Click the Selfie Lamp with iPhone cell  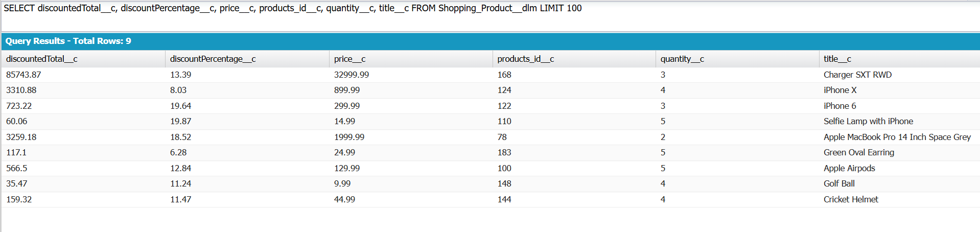(x=868, y=121)
